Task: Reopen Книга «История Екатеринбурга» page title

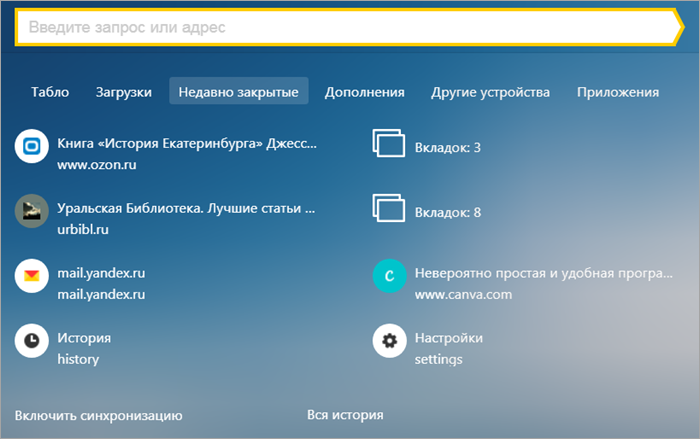Action: click(187, 143)
